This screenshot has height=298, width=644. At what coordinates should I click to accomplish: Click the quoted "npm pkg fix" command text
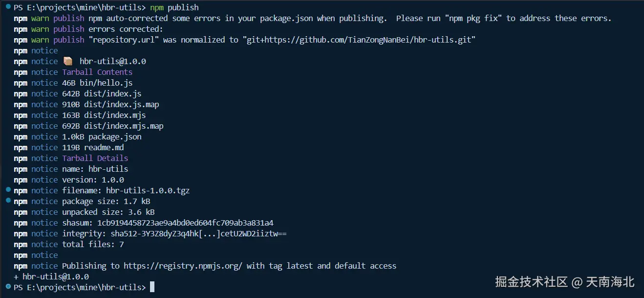coord(473,18)
